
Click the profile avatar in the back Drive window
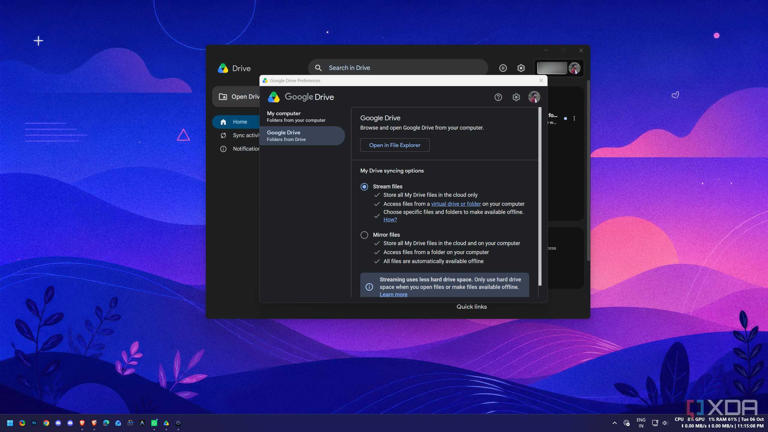[x=574, y=68]
